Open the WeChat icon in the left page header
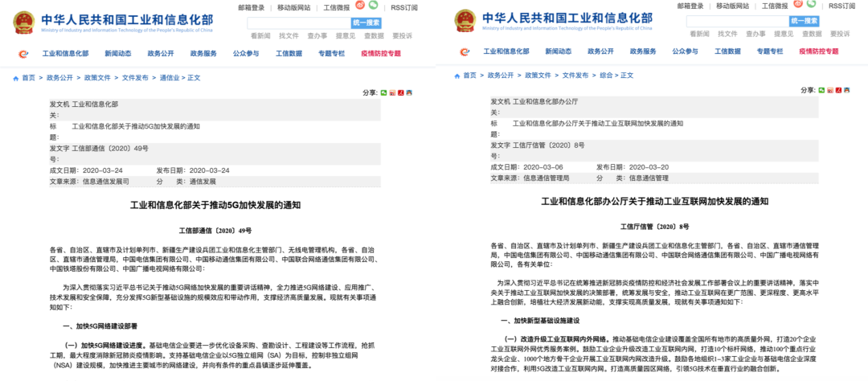This screenshot has width=868, height=381. 374,5
